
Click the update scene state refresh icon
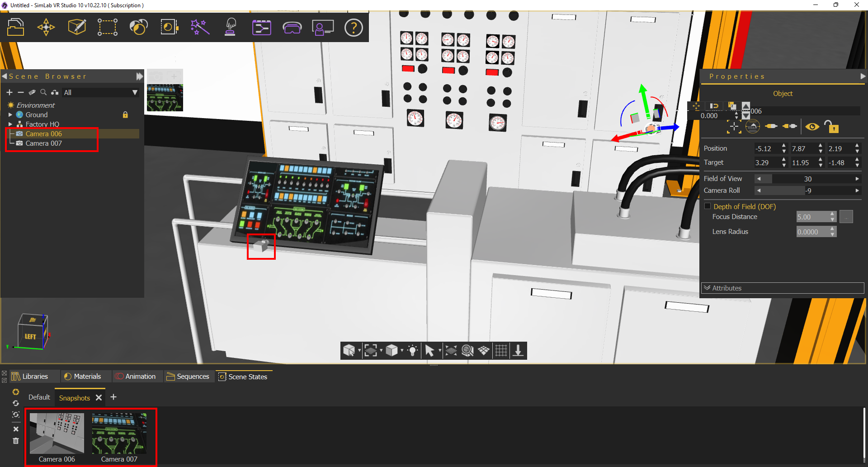point(16,403)
